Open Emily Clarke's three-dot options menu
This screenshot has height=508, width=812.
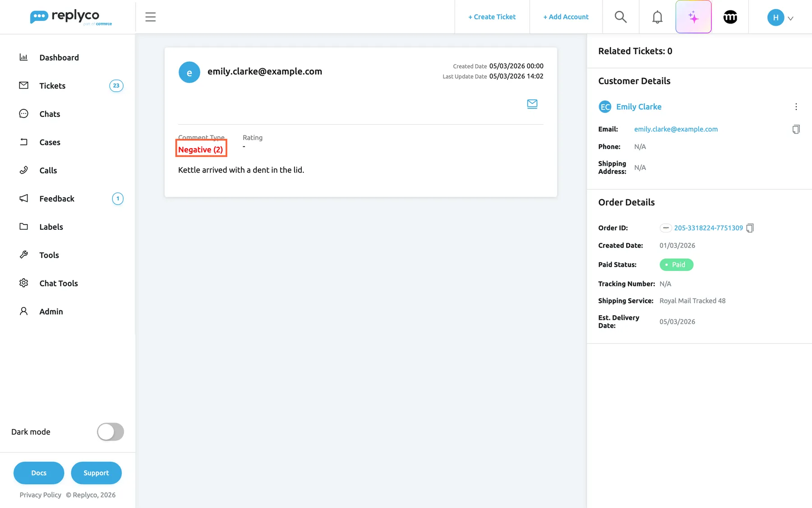[796, 107]
